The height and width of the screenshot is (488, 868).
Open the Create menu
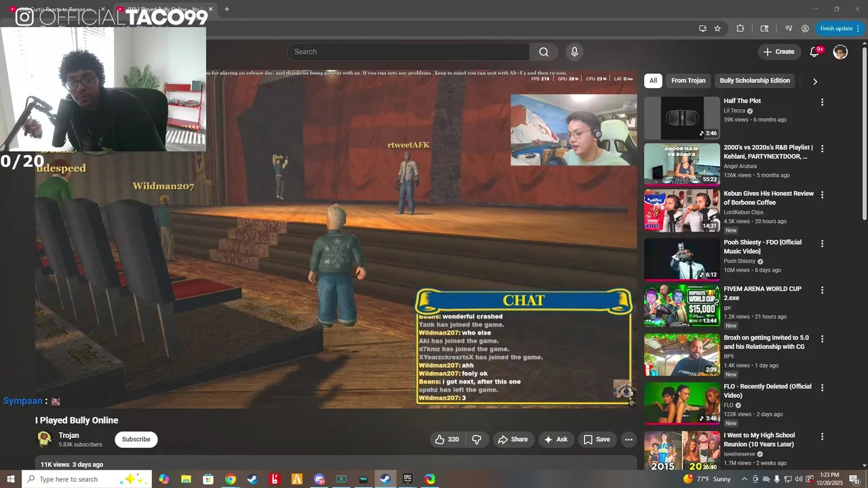(x=778, y=52)
